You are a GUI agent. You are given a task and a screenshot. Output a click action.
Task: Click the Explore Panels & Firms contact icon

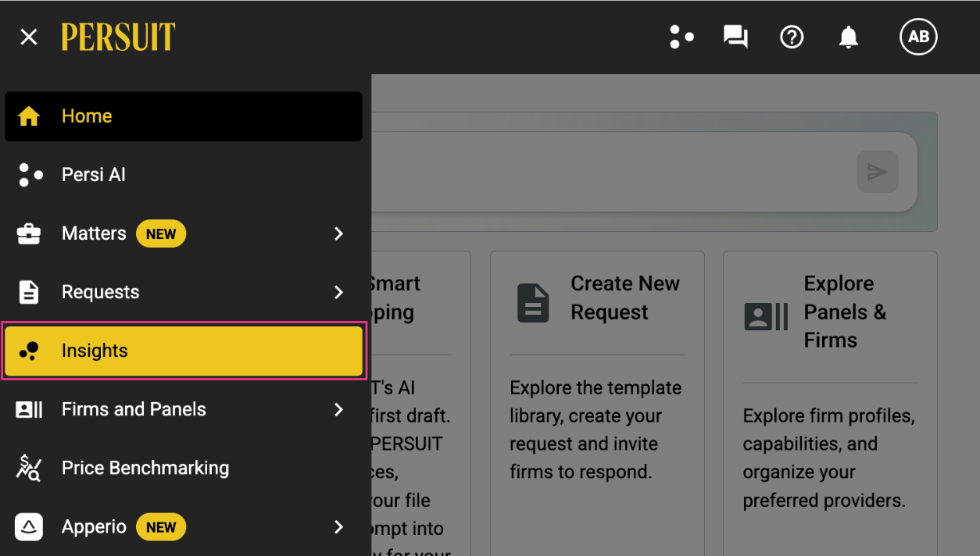pyautogui.click(x=765, y=317)
